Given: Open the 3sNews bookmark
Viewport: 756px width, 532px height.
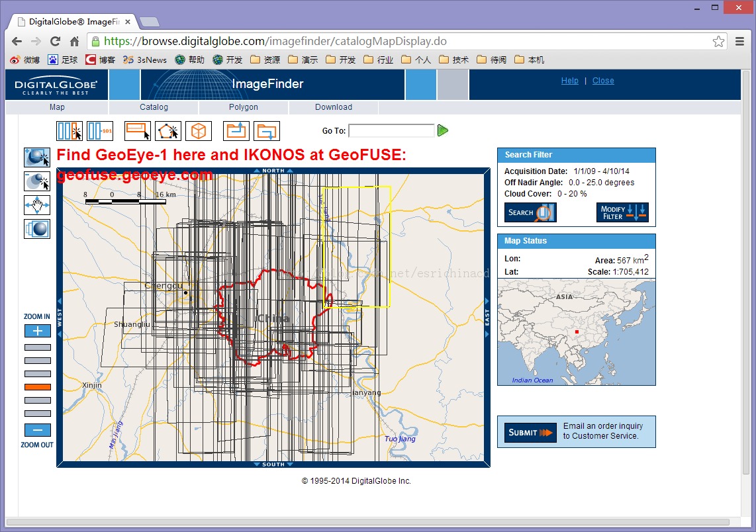Looking at the screenshot, I should [144, 60].
